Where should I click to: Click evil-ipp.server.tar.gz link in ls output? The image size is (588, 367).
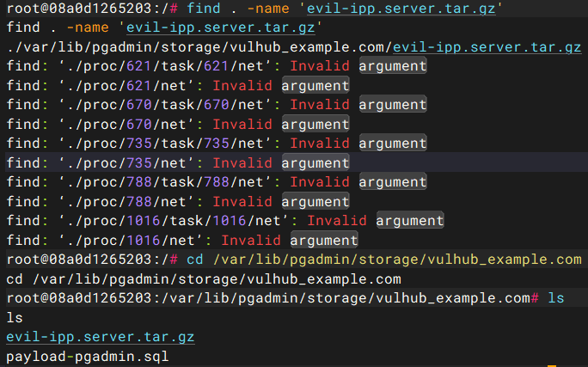tap(101, 337)
